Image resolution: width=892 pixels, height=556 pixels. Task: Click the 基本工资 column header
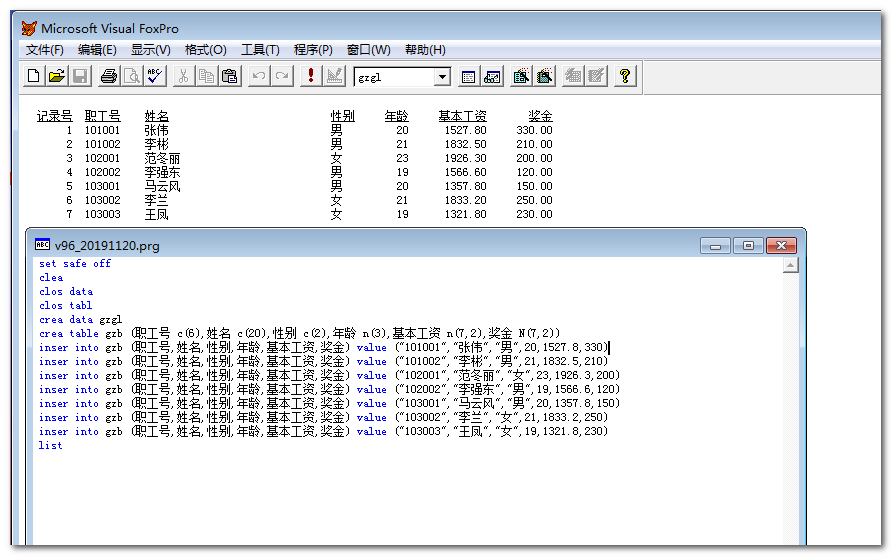(x=462, y=116)
